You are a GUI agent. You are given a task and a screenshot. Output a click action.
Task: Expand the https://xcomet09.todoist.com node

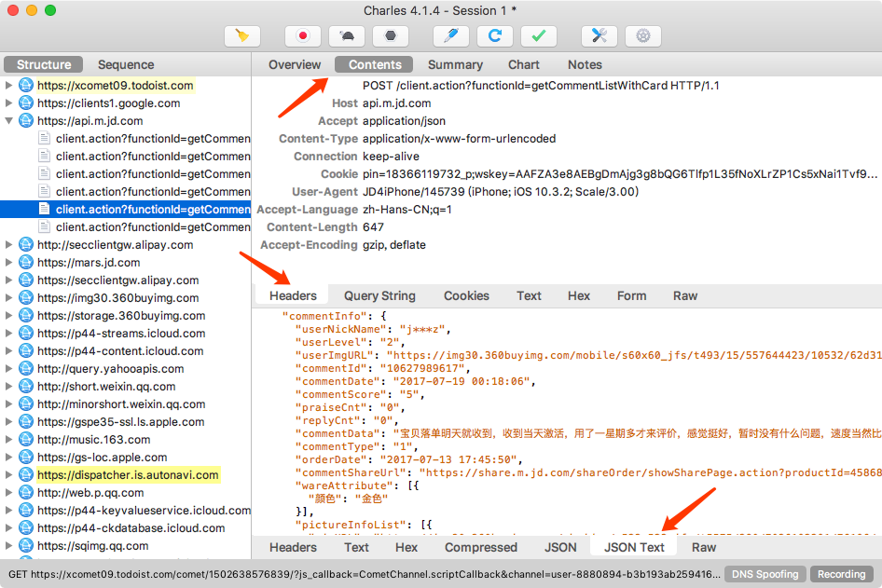tap(10, 86)
